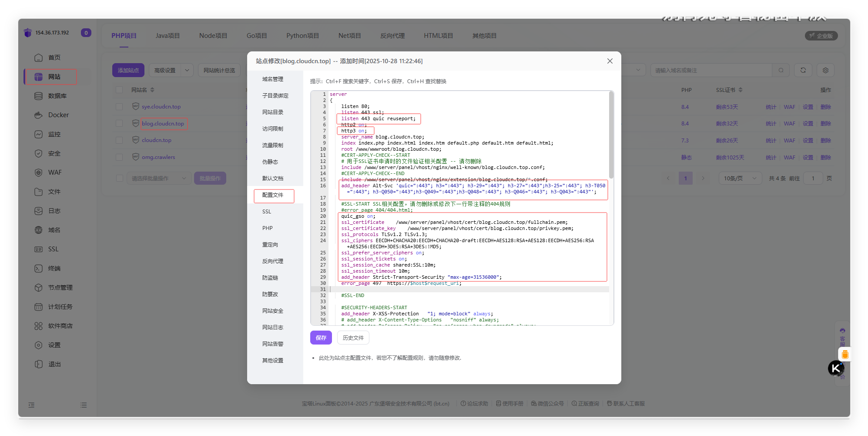The height and width of the screenshot is (436, 868).
Task: Tick the checkbox for omg.crawlers row
Action: (x=119, y=157)
